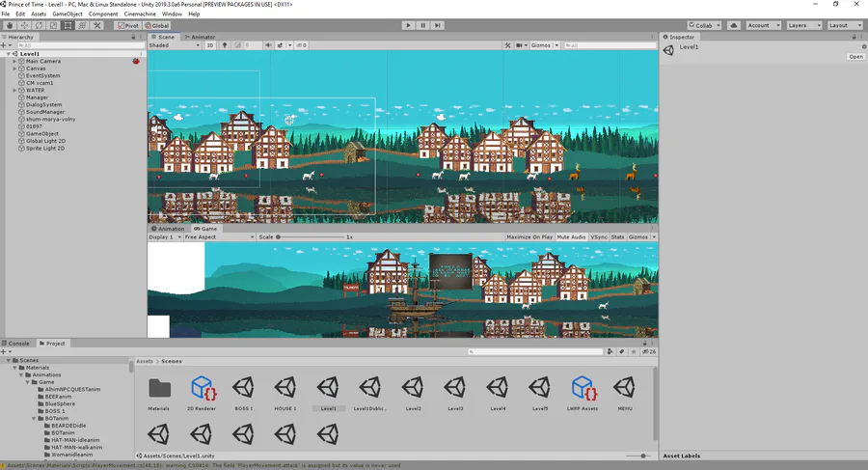The height and width of the screenshot is (470, 868).
Task: Select the BOSS 1 scene asset
Action: coord(244,393)
